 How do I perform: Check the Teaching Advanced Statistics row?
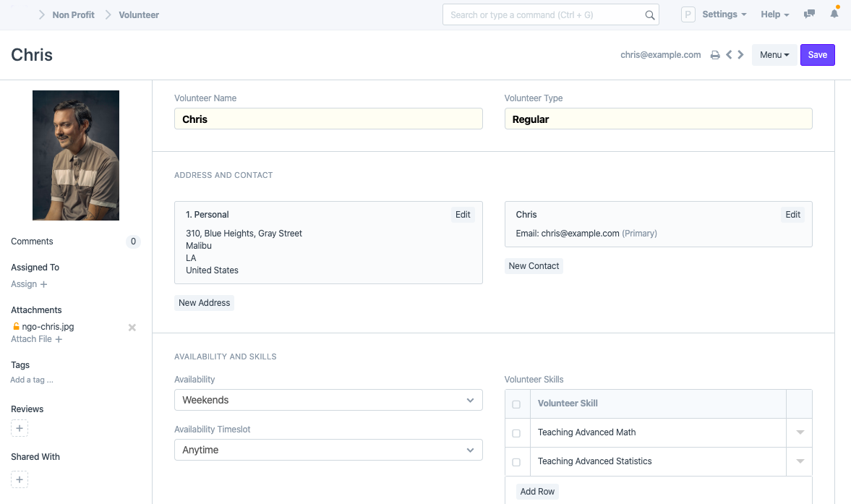[516, 462]
